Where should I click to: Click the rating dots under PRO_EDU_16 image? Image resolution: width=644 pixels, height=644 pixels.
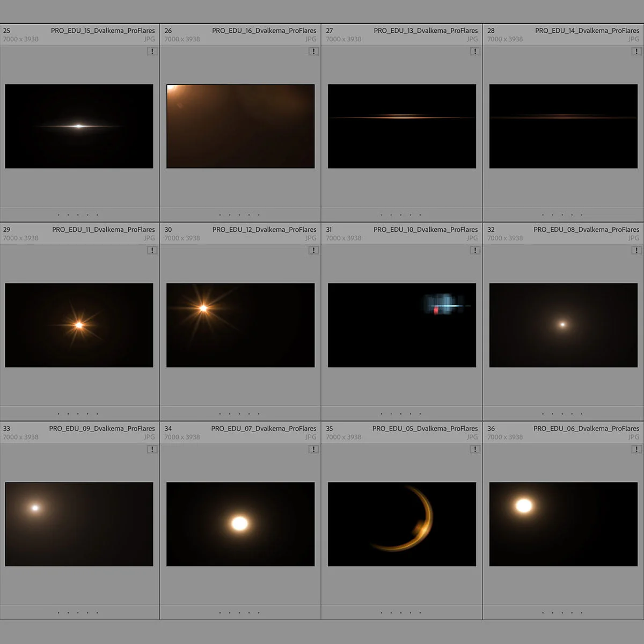tap(239, 215)
